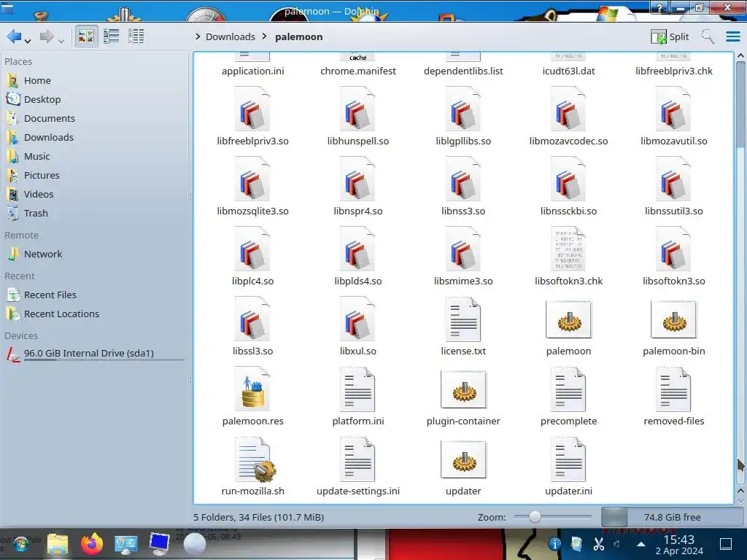
Task: Open the back history dropdown arrow
Action: coord(28,42)
